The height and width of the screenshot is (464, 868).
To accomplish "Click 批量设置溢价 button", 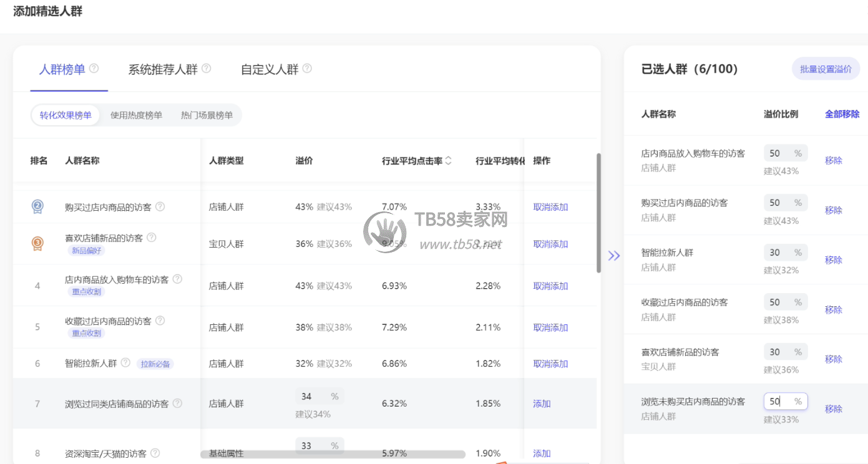I will tap(826, 69).
